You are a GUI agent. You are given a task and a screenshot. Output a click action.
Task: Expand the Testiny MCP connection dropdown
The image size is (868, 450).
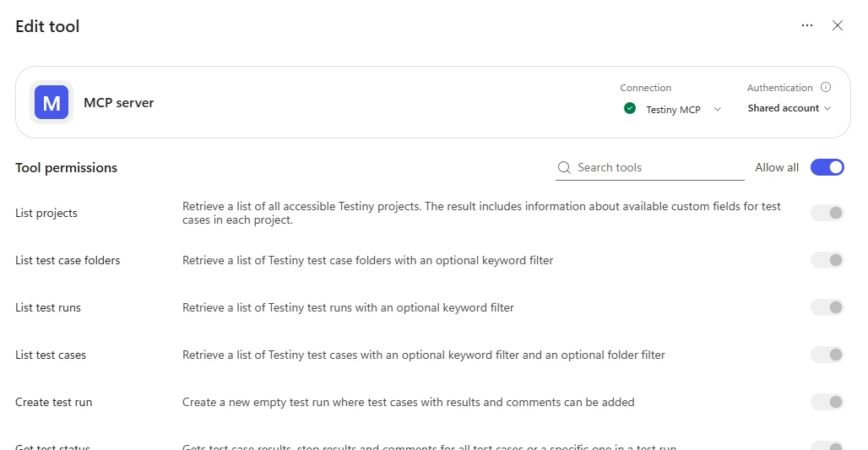pos(673,109)
